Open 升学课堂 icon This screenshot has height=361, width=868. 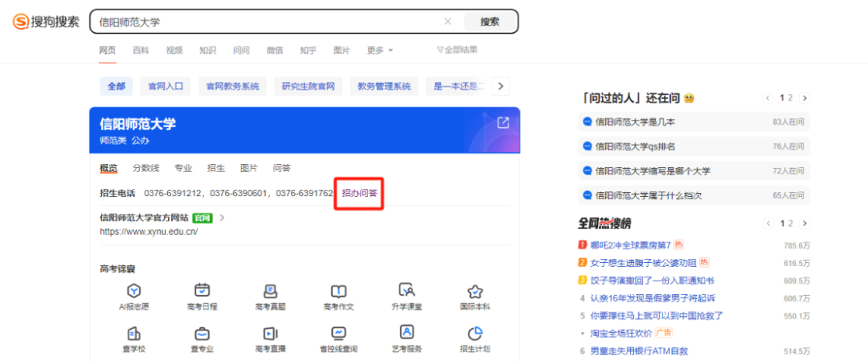coord(407,290)
